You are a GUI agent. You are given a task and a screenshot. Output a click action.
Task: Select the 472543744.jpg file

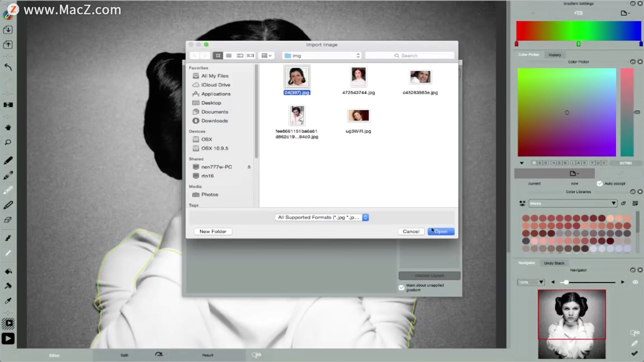coord(358,81)
